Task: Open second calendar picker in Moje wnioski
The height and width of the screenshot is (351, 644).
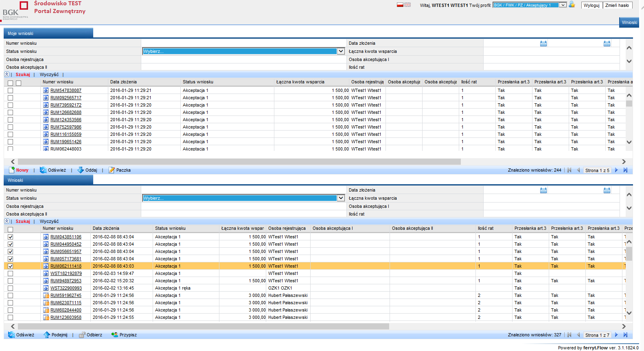Action: [607, 43]
